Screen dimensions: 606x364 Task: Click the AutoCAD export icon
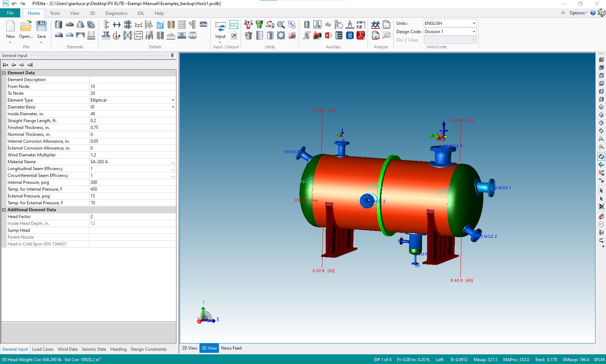[317, 35]
